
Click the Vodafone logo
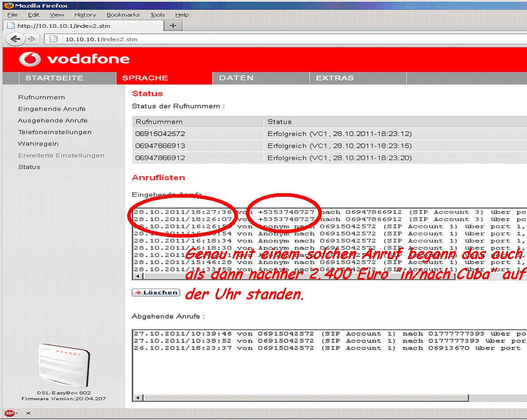(74, 59)
